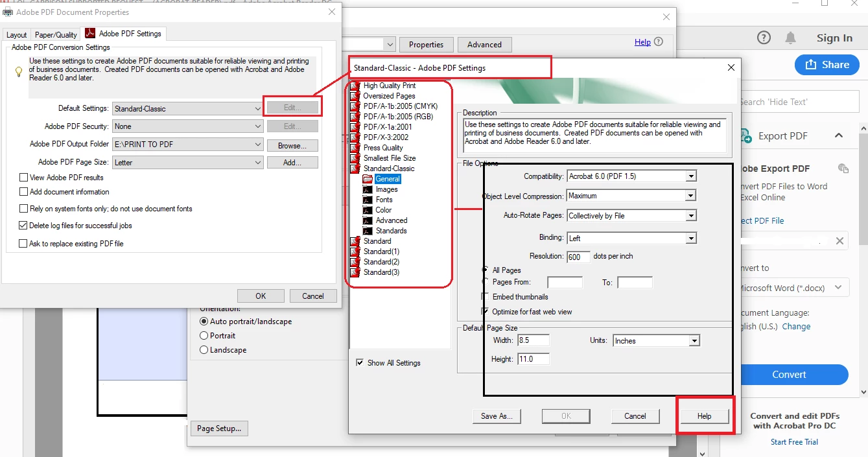This screenshot has width=868, height=457.
Task: Open the Adobe PDF Security dropdown
Action: point(188,126)
